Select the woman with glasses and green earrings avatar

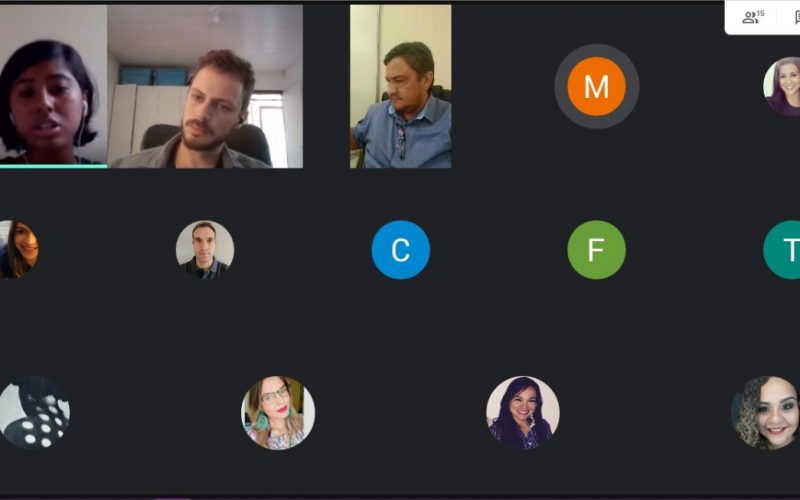(278, 413)
